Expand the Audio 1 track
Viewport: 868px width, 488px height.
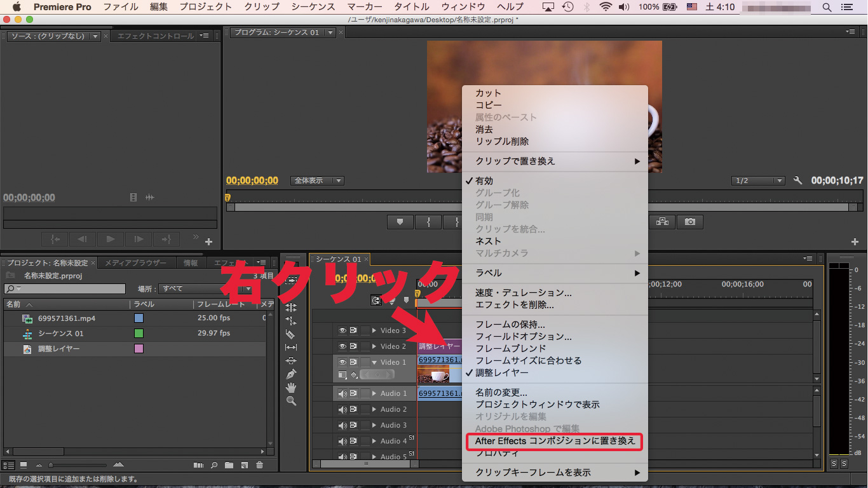coord(374,393)
